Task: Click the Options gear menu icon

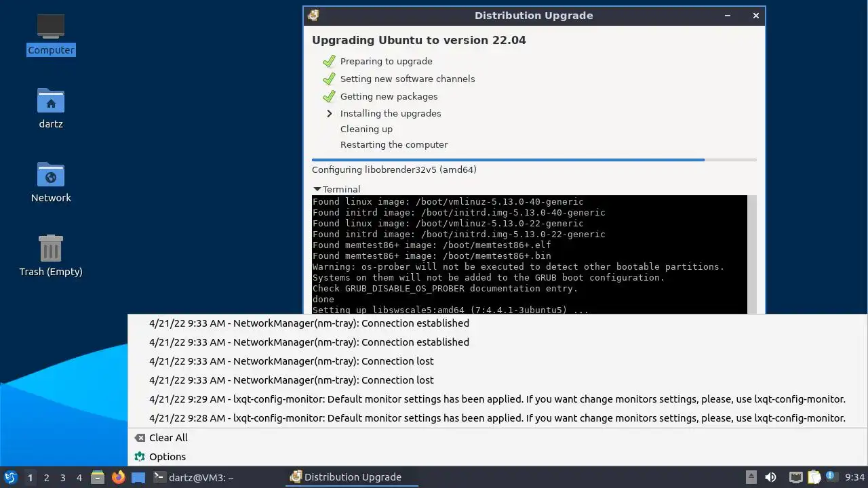Action: coord(140,457)
